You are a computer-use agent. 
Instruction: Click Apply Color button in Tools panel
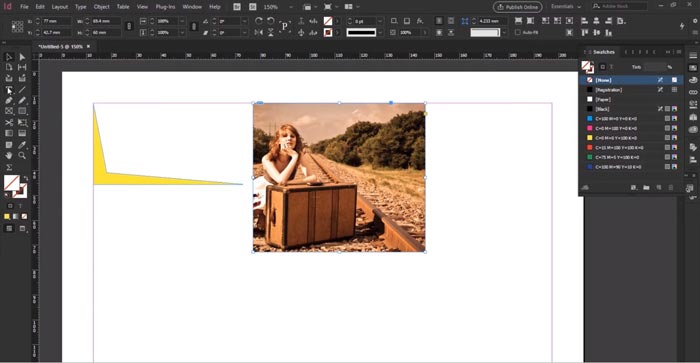point(7,217)
